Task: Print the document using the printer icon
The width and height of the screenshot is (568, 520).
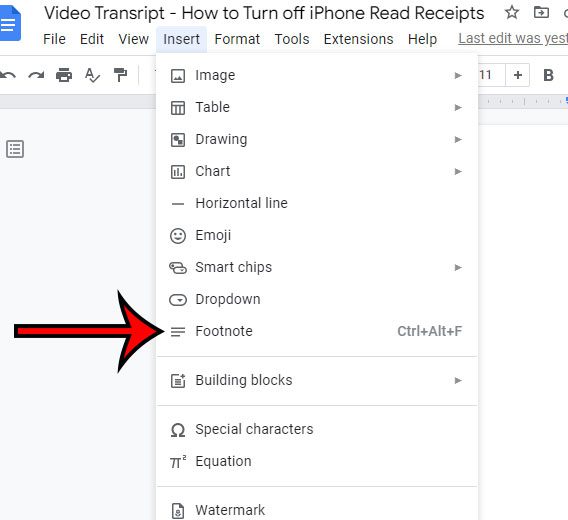Action: point(64,75)
